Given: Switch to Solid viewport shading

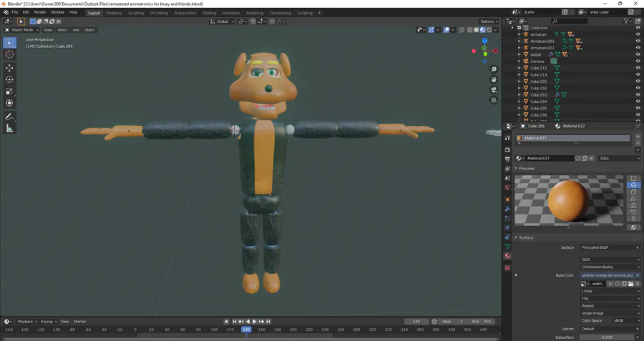Looking at the screenshot, I should [x=477, y=30].
